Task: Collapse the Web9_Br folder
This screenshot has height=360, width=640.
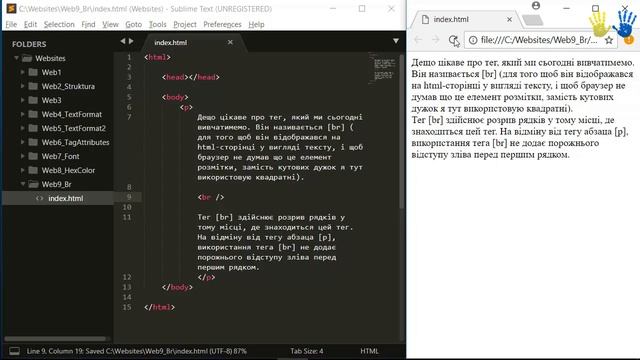Action: [x=23, y=184]
